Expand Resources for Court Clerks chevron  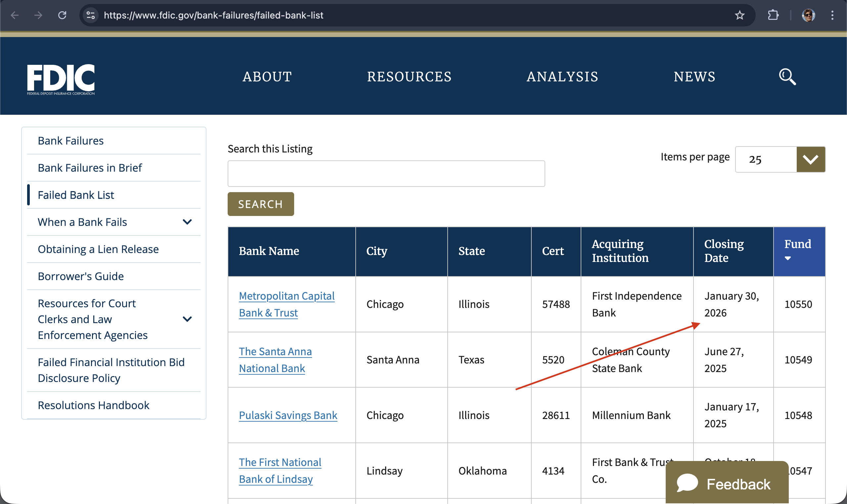[x=187, y=319]
